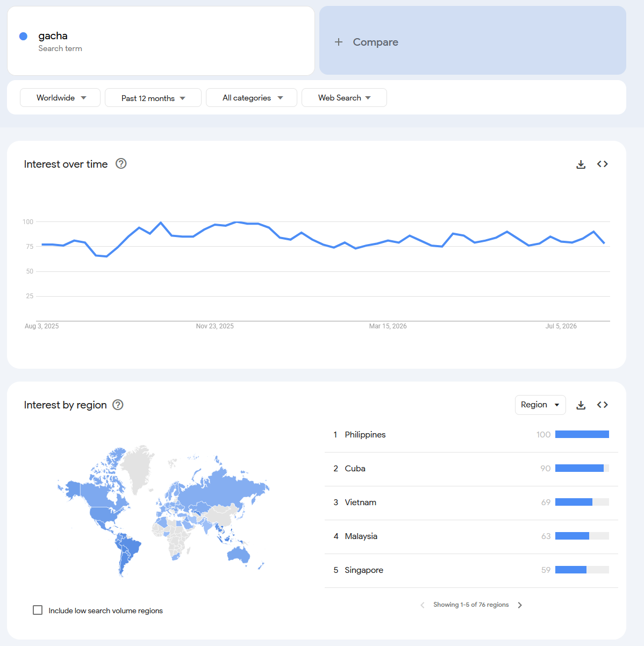Open the Web Search type dropdown
This screenshot has height=646, width=644.
(x=344, y=98)
